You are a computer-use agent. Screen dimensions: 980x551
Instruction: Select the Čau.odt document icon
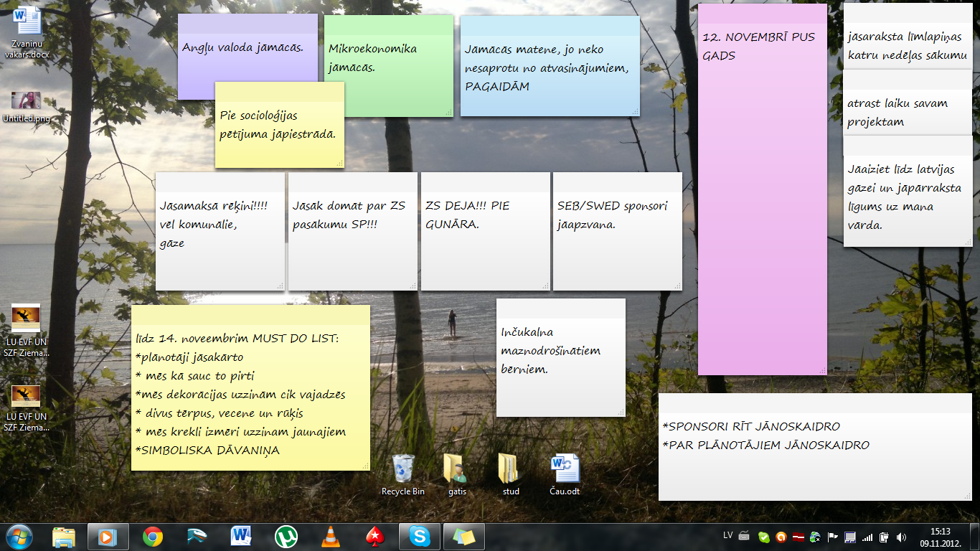coord(565,475)
